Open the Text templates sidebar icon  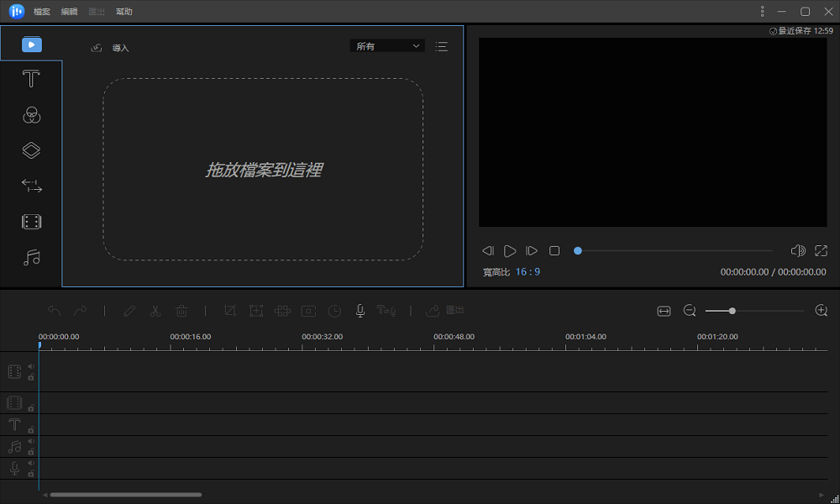pyautogui.click(x=31, y=79)
